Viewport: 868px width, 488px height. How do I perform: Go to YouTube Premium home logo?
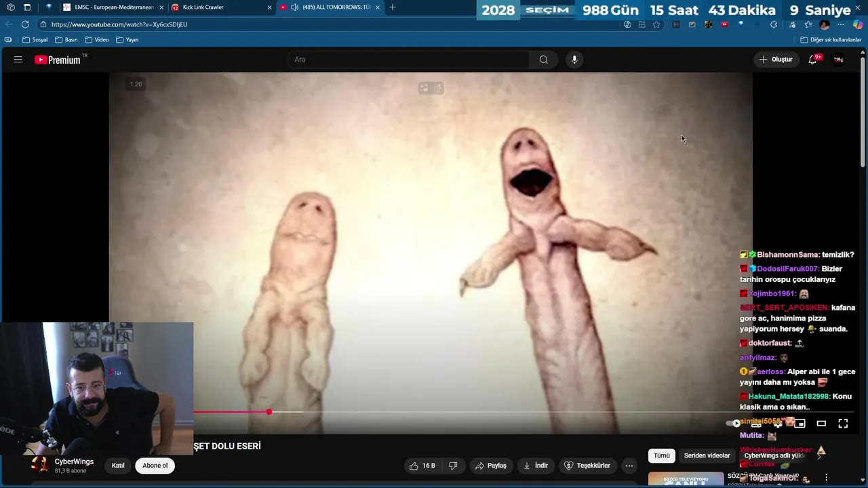click(58, 60)
